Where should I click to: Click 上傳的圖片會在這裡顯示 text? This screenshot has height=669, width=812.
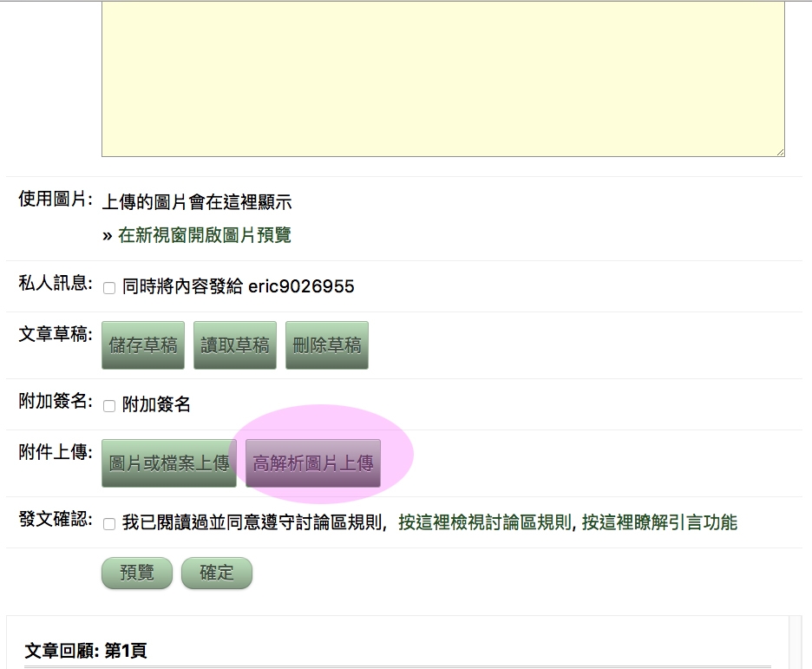coord(197,202)
